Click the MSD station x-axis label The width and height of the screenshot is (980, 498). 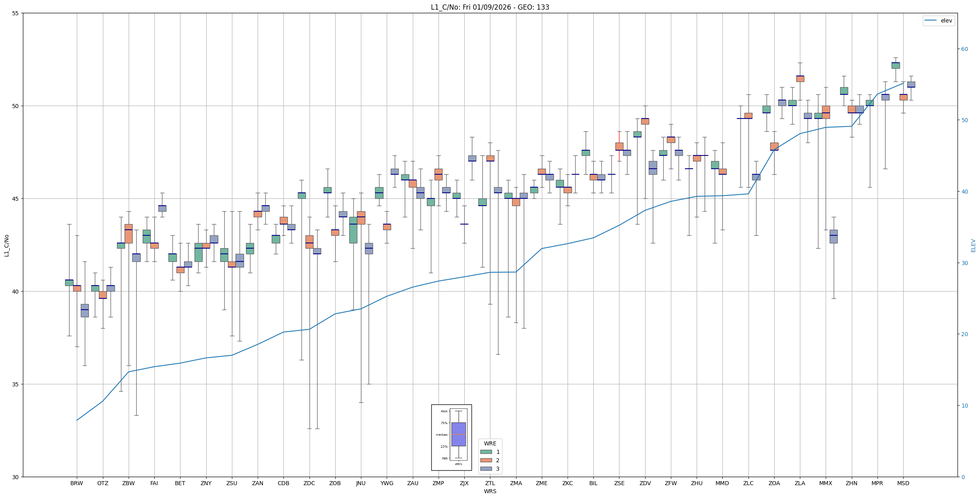pyautogui.click(x=903, y=483)
